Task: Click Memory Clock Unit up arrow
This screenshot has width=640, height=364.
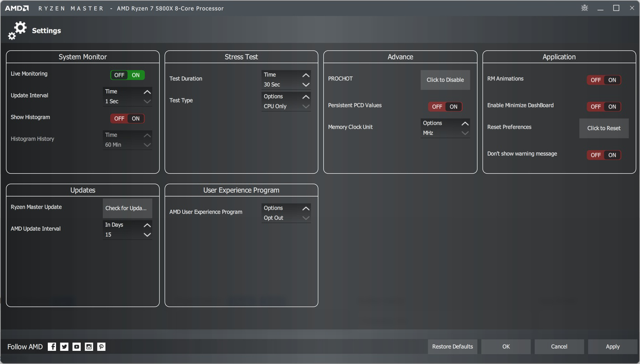Action: click(465, 123)
